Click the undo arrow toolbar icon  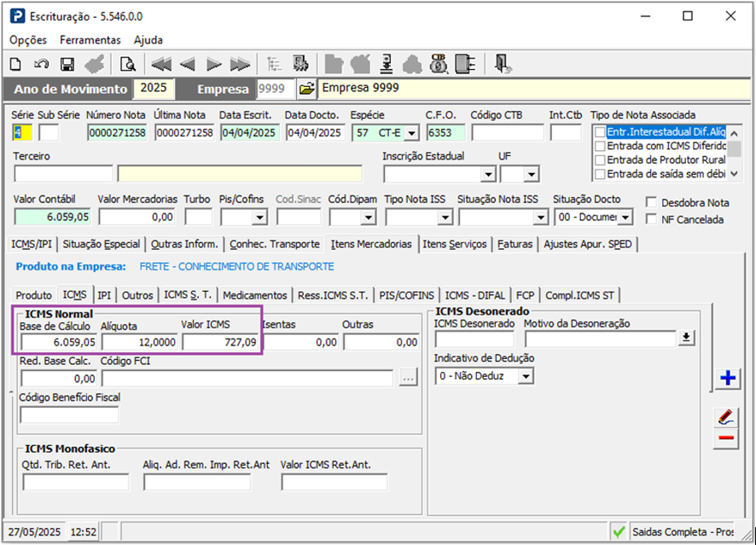coord(41,65)
